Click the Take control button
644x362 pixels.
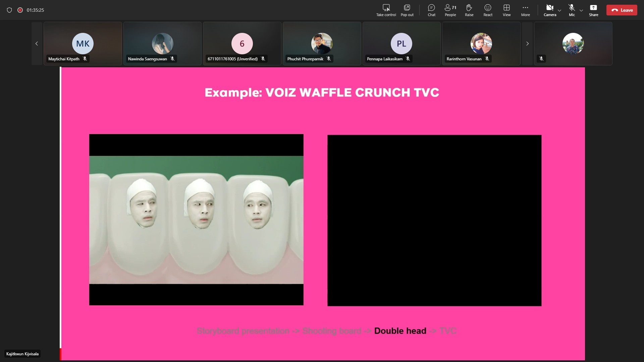click(x=386, y=10)
